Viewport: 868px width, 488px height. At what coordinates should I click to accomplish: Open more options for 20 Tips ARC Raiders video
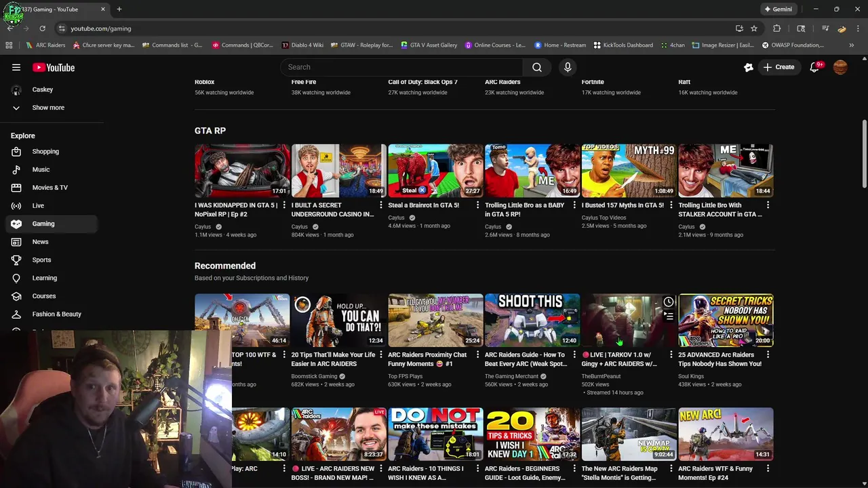380,355
